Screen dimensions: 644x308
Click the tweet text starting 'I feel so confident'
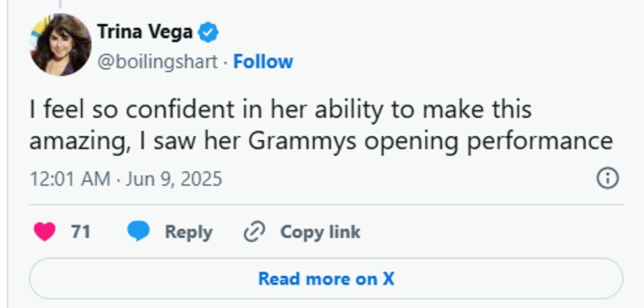pyautogui.click(x=321, y=126)
